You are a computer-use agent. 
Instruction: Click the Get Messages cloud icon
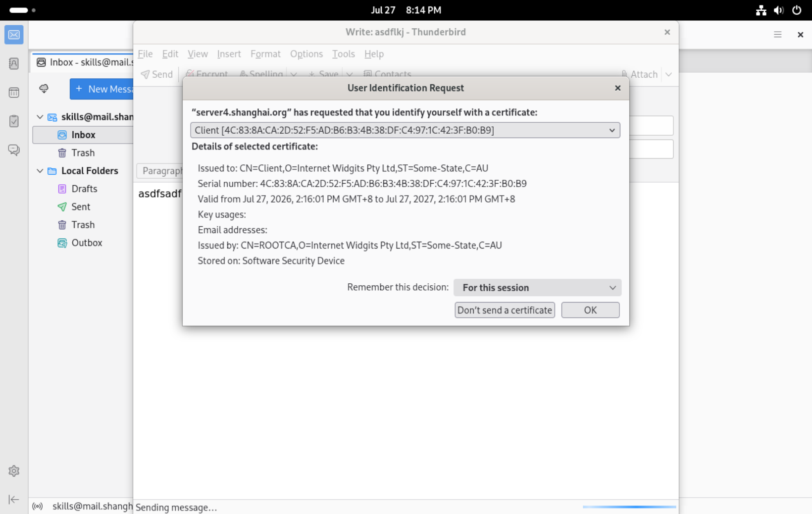(44, 89)
